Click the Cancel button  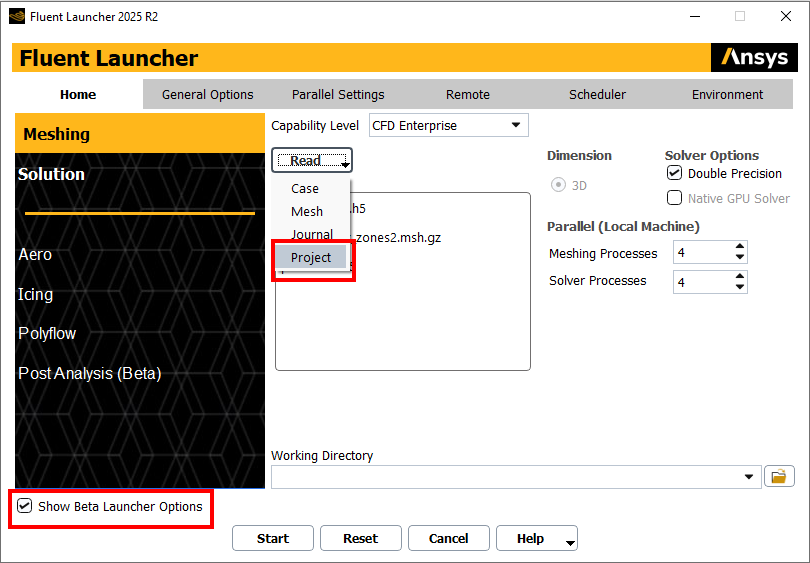tap(448, 538)
